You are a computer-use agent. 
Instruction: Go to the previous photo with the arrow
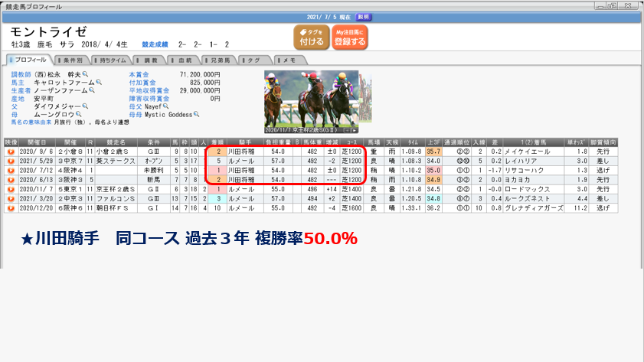click(347, 130)
